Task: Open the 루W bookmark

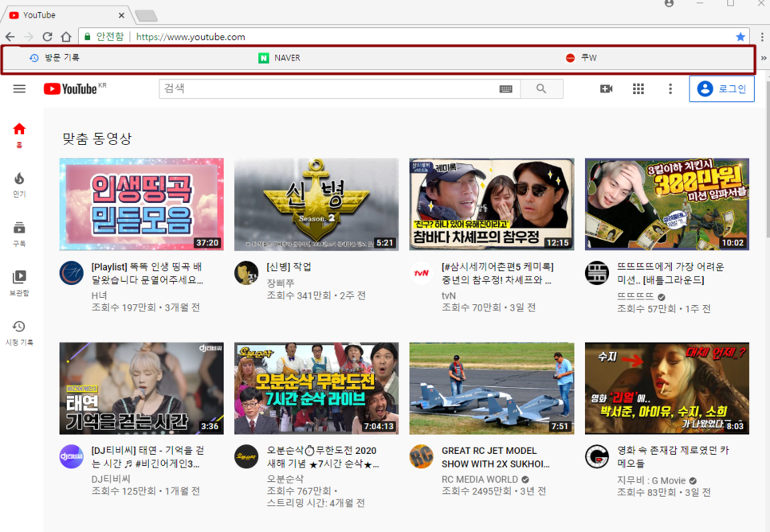Action: click(581, 58)
